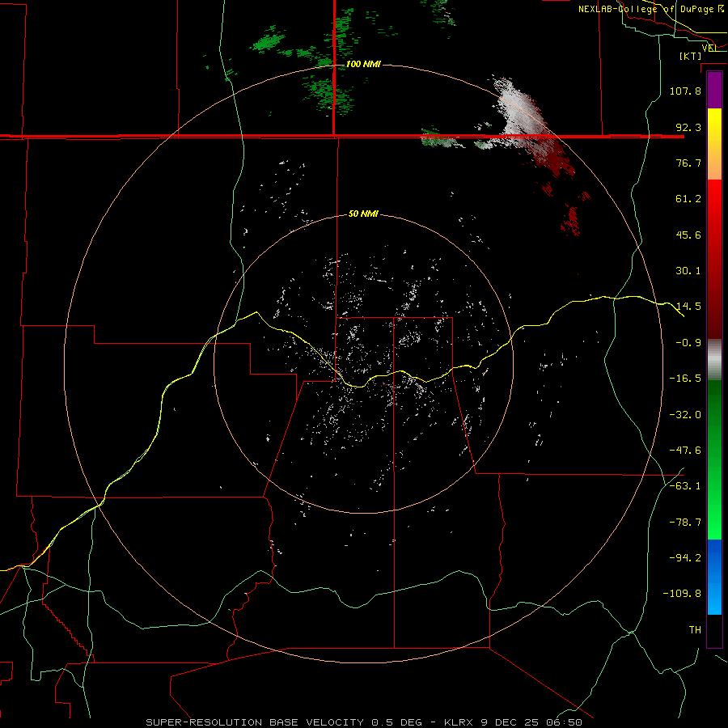Click the -78.7 velocity scale value
This screenshot has height=728, width=728.
click(685, 523)
